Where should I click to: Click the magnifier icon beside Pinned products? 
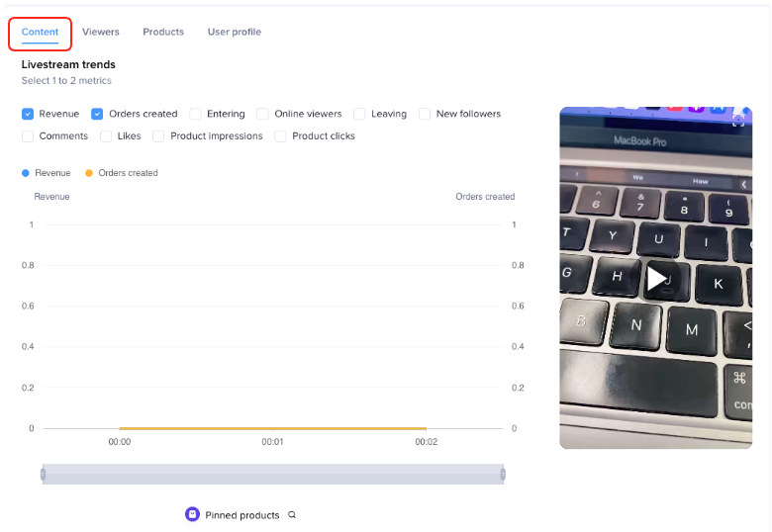coord(292,515)
